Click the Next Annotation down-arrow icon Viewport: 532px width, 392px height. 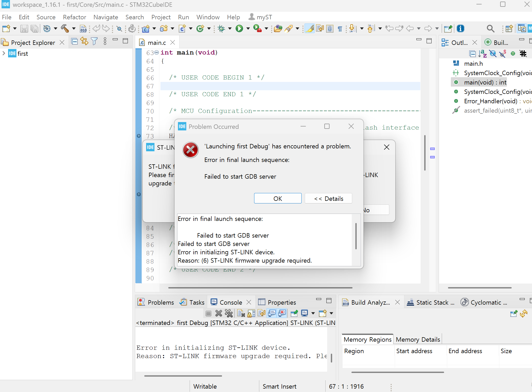pos(352,28)
